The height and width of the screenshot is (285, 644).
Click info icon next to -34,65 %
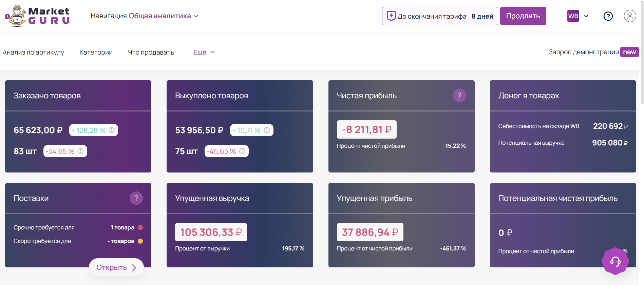coord(80,151)
